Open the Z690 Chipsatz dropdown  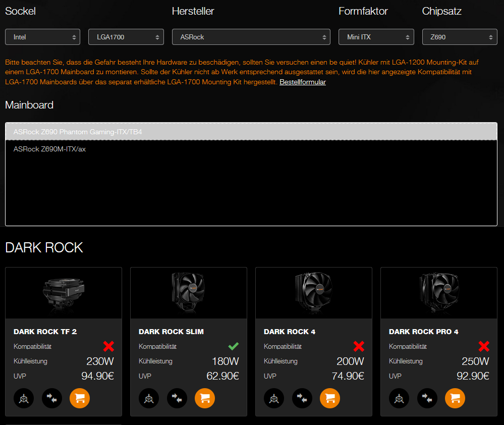(x=460, y=37)
